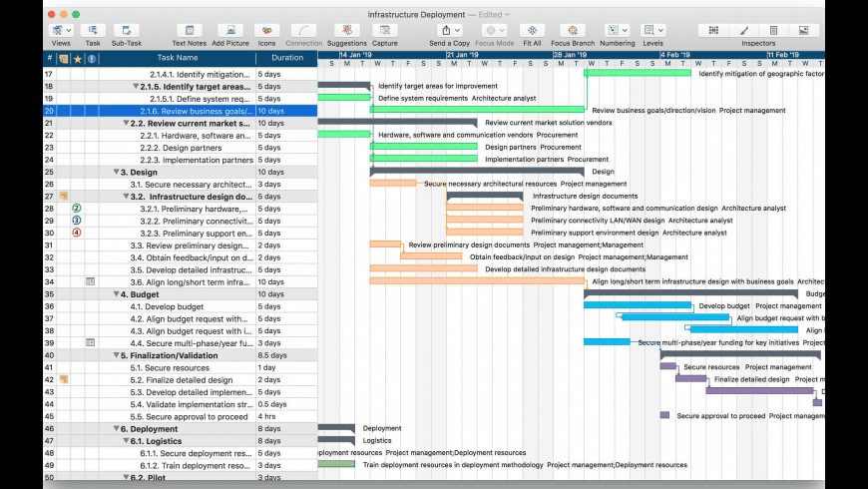The image size is (868, 489).
Task: Open the Numbering dropdown
Action: [618, 31]
